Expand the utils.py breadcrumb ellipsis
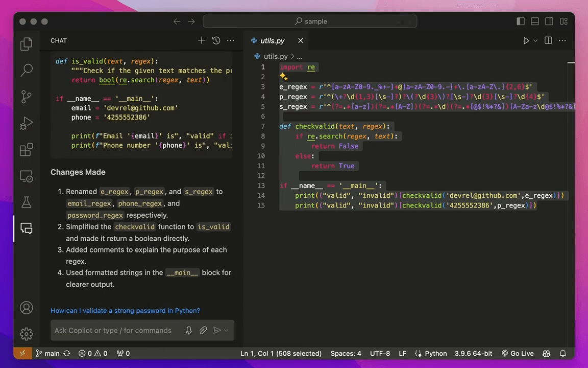 [x=299, y=56]
